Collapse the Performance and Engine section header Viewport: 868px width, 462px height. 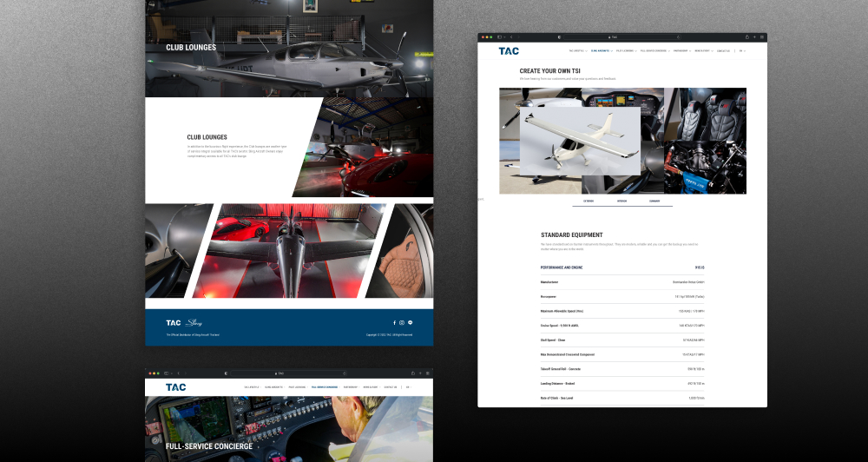[622, 267]
